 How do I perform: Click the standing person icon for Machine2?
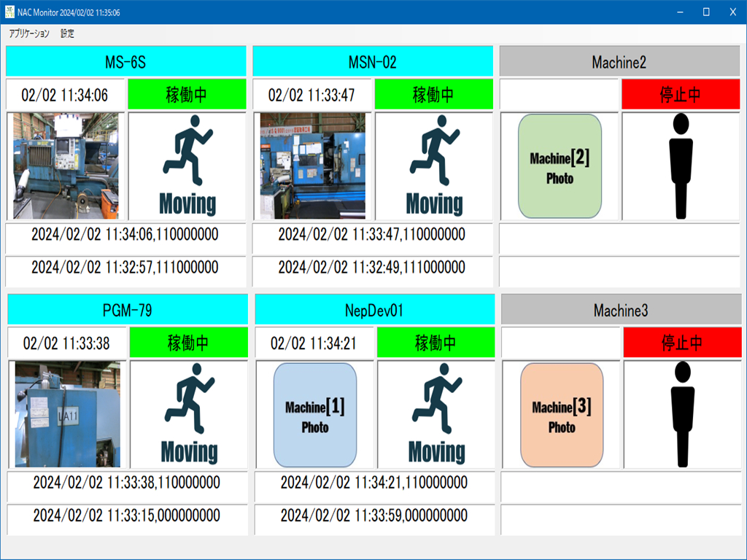click(x=681, y=166)
